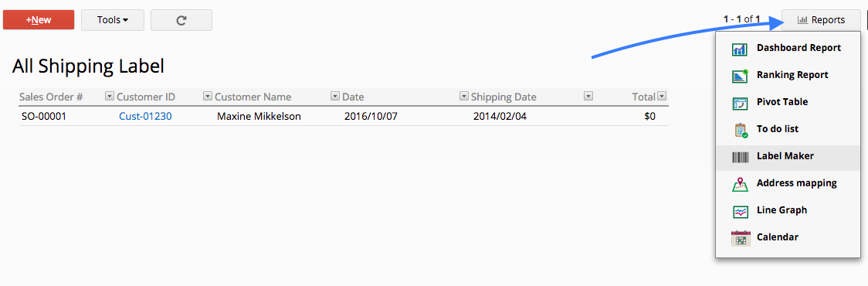Viewport: 868px width, 286px height.
Task: Click the Ranking Report icon
Action: [740, 76]
